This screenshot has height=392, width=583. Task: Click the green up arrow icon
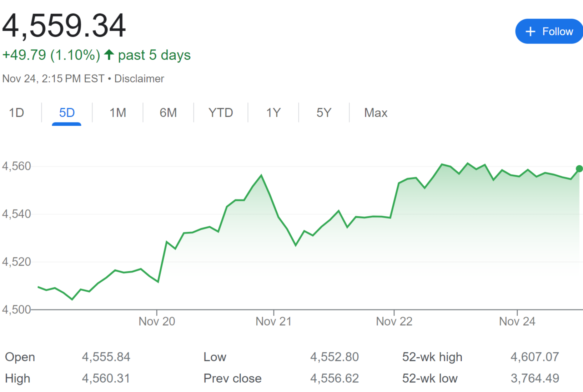pos(109,55)
